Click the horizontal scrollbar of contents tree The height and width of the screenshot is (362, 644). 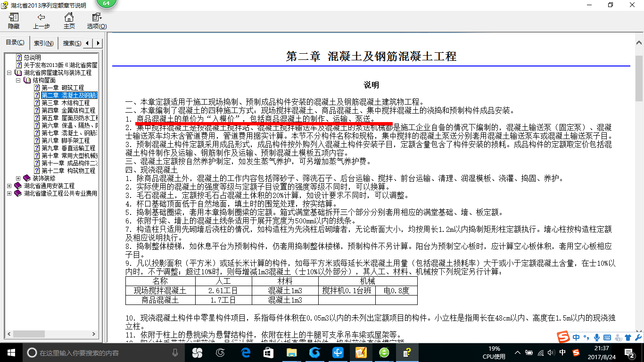(52, 334)
